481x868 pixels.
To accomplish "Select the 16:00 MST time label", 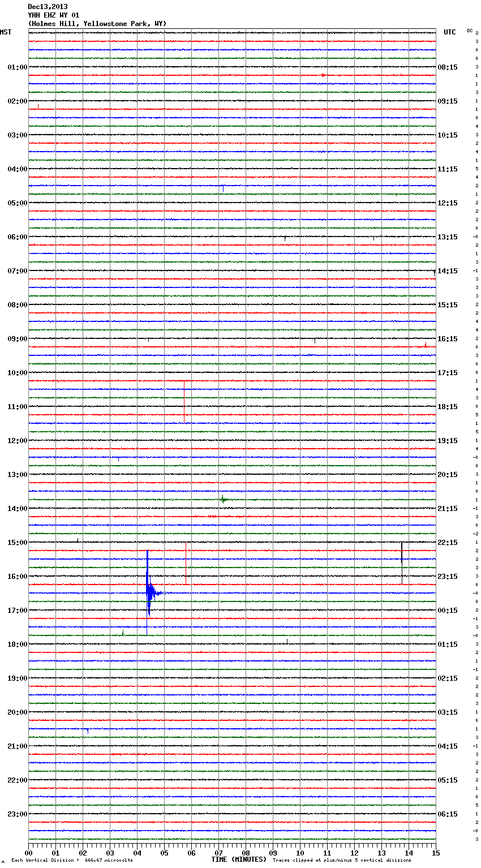I will (x=17, y=577).
